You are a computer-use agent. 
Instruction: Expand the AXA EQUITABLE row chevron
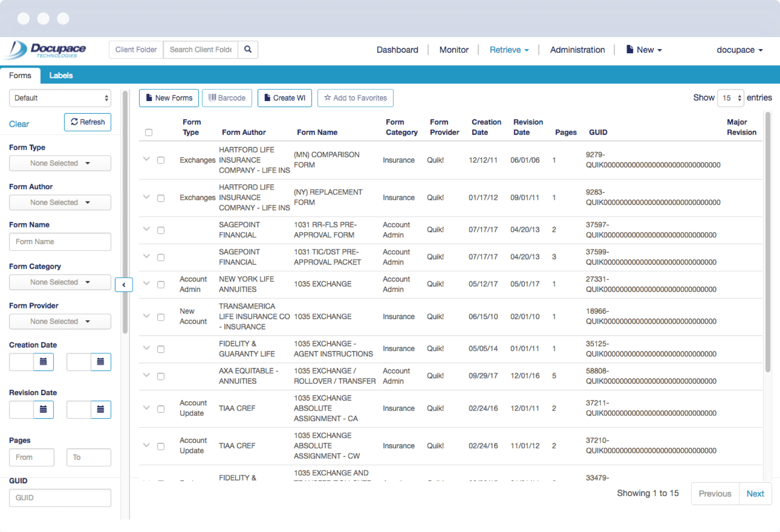pyautogui.click(x=147, y=375)
